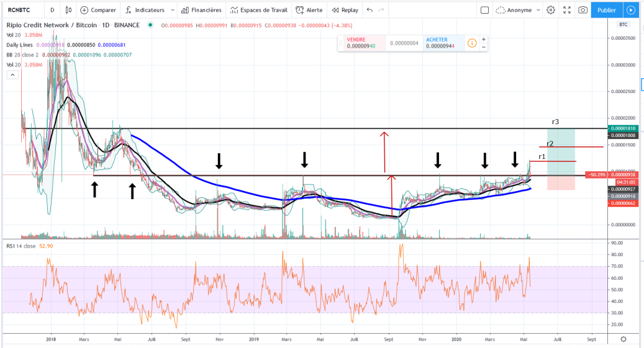
Task: Undo the last chart action
Action: 370,10
